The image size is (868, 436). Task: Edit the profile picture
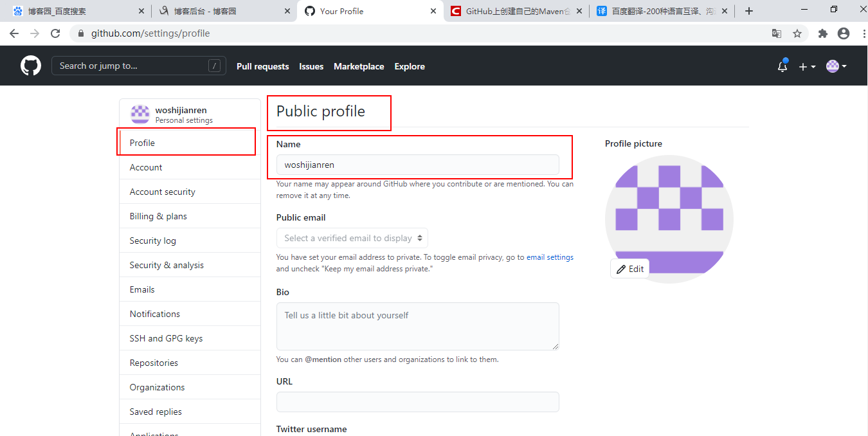629,269
